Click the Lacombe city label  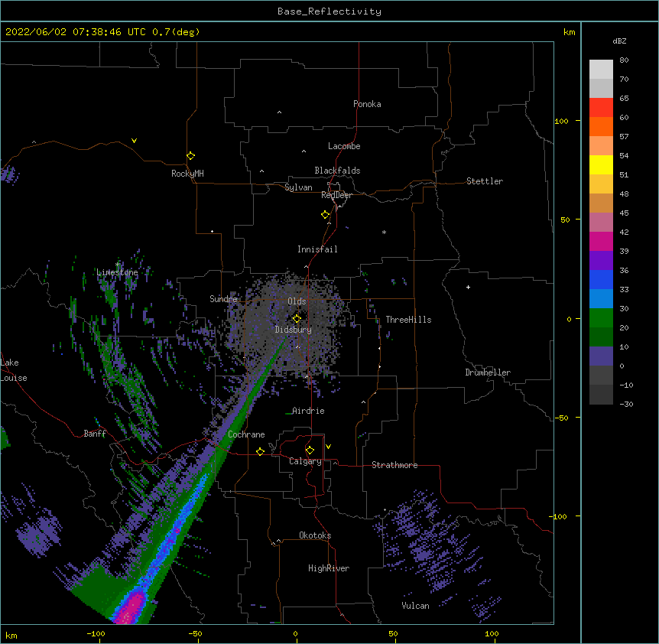(344, 146)
